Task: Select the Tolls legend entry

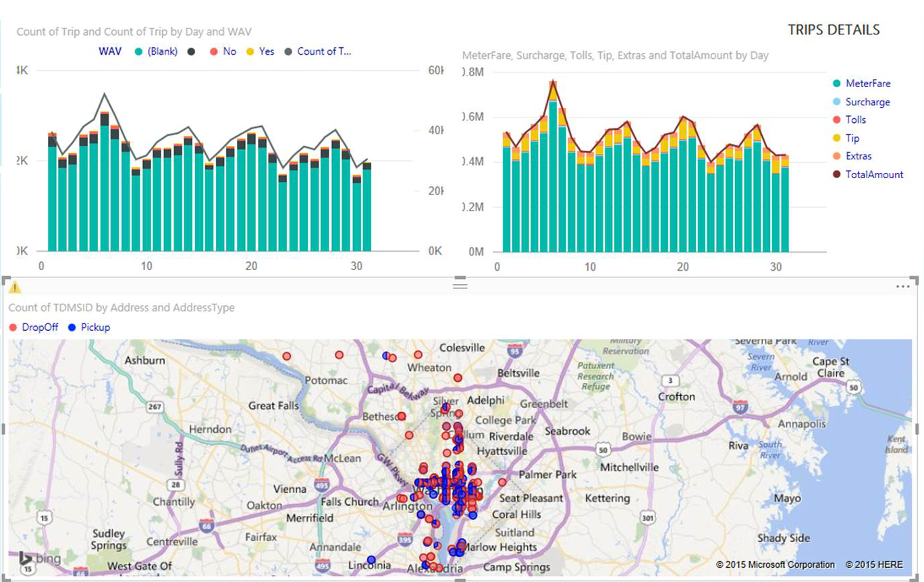Action: 849,120
